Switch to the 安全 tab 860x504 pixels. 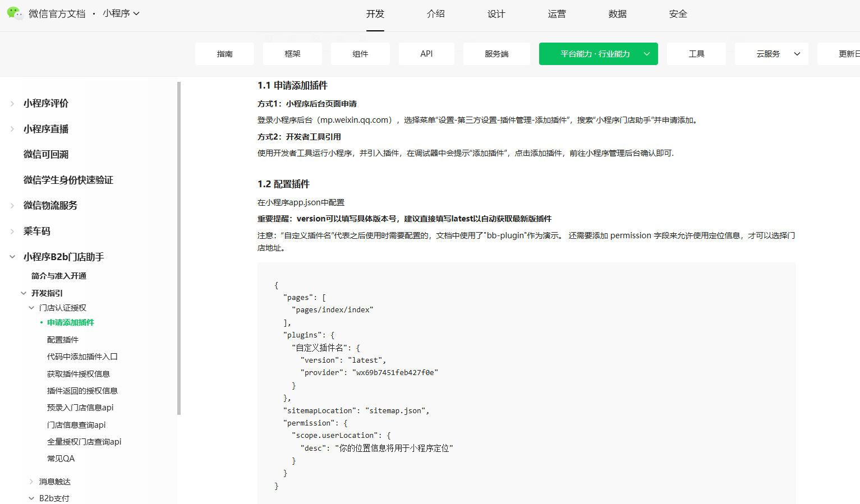coord(678,14)
